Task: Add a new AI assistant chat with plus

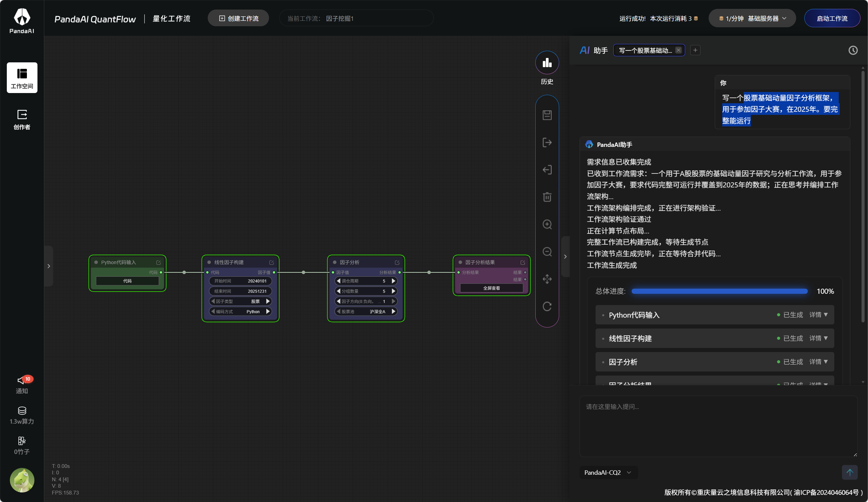Action: pos(695,50)
